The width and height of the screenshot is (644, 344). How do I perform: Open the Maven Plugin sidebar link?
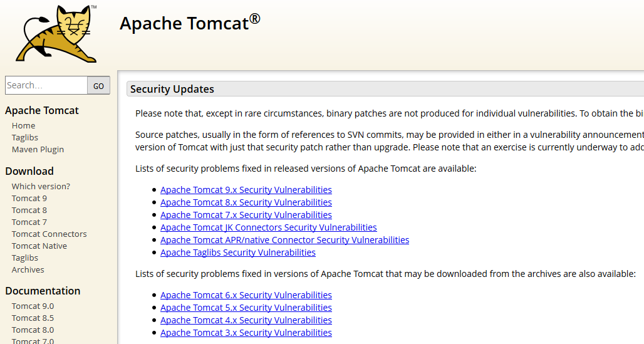[x=38, y=149]
